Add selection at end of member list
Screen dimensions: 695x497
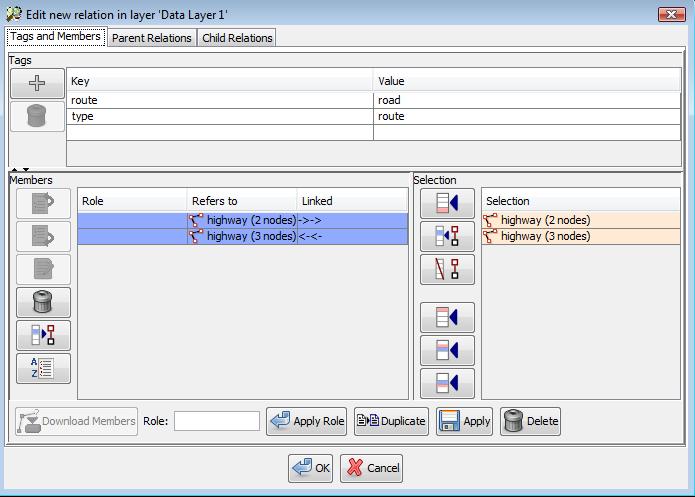point(447,384)
